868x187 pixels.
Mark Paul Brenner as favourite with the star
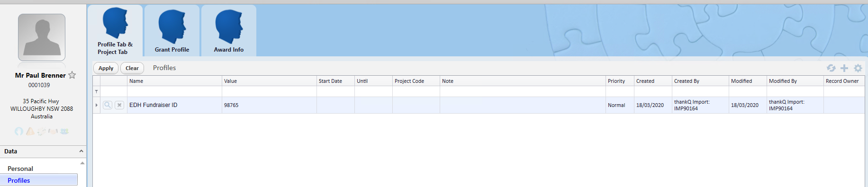tap(72, 75)
